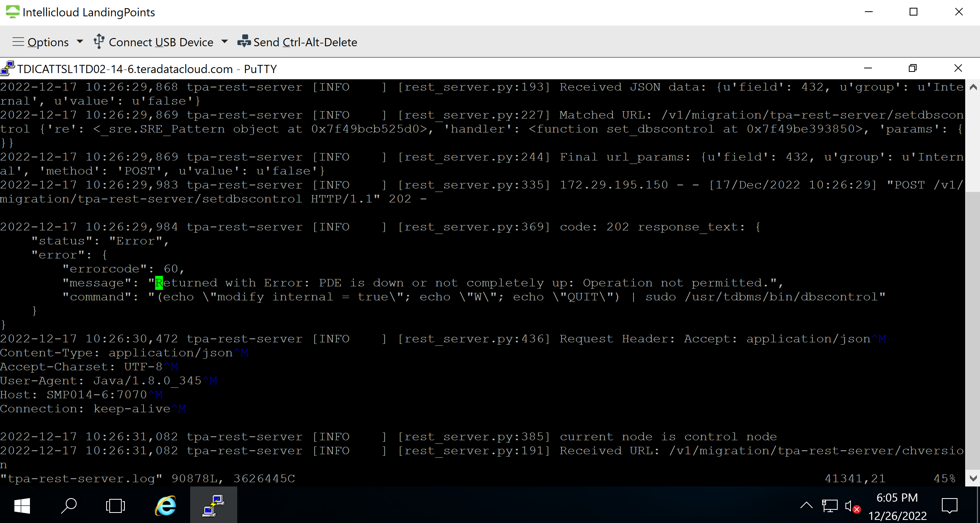
Task: Click the highlighted cursor on 'Returned'
Action: pyautogui.click(x=159, y=283)
